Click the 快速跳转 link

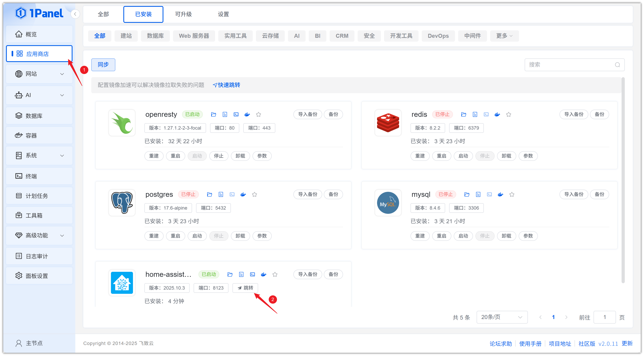point(226,85)
